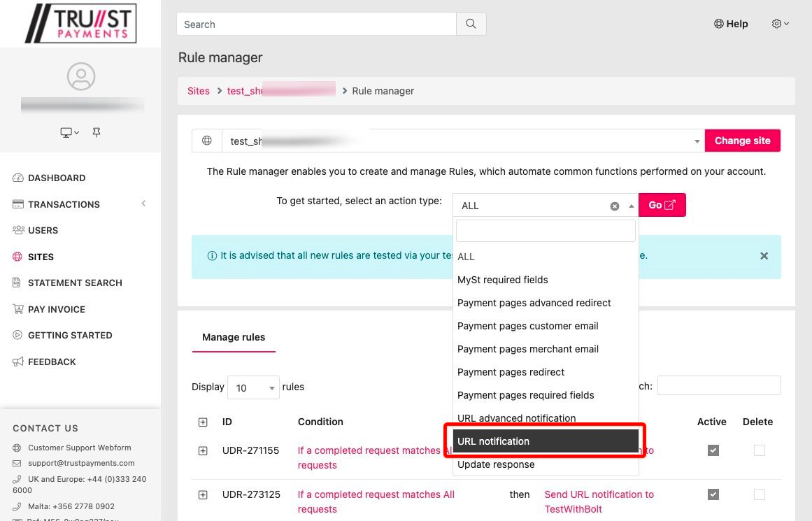Click the info icon in banner
The height and width of the screenshot is (521, 812).
click(x=212, y=256)
